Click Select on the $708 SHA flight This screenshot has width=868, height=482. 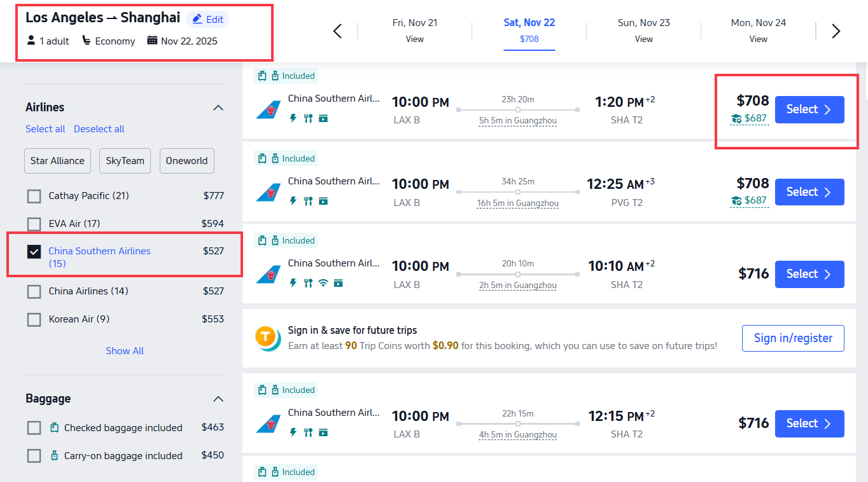[809, 109]
